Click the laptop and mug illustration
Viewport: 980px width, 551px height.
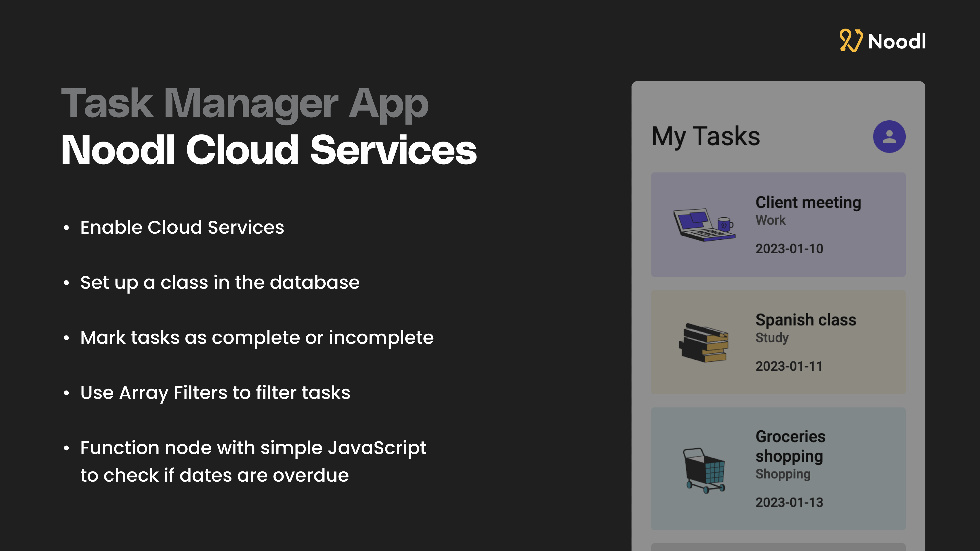(704, 224)
